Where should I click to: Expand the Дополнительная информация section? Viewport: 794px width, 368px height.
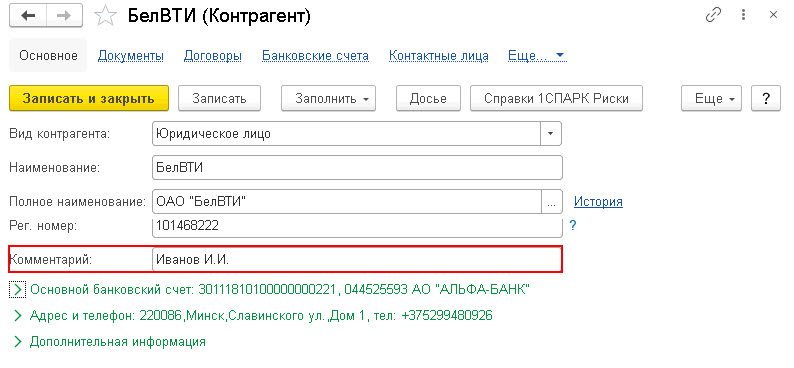point(18,342)
